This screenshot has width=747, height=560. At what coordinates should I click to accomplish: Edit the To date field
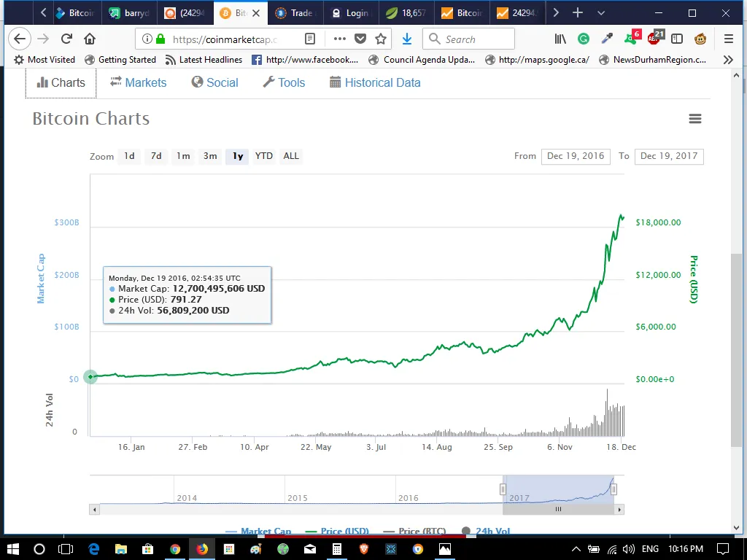[669, 156]
